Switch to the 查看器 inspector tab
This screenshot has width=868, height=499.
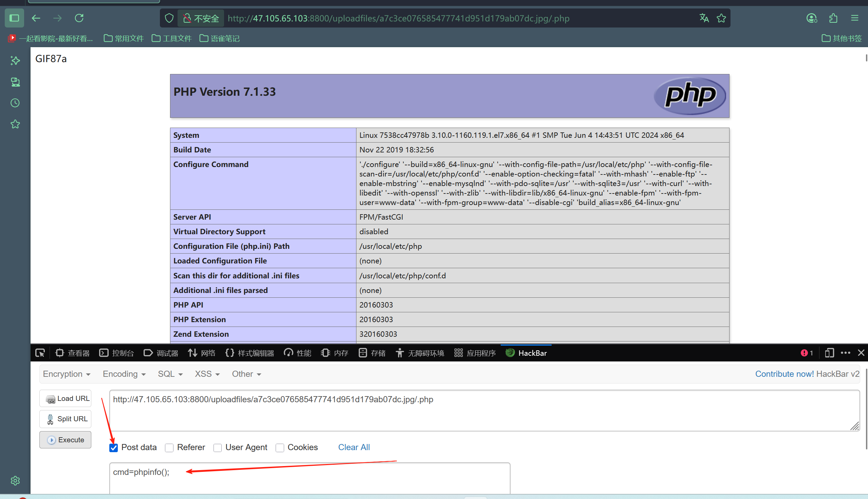coord(72,353)
